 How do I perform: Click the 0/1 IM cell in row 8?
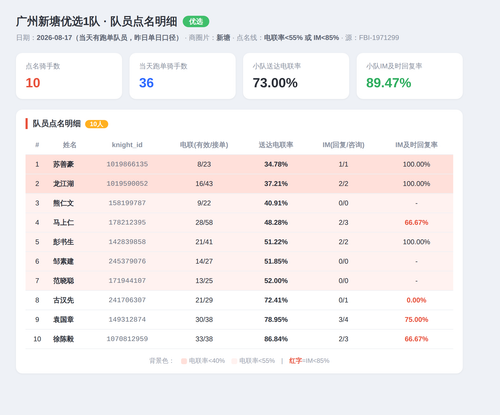pyautogui.click(x=343, y=300)
